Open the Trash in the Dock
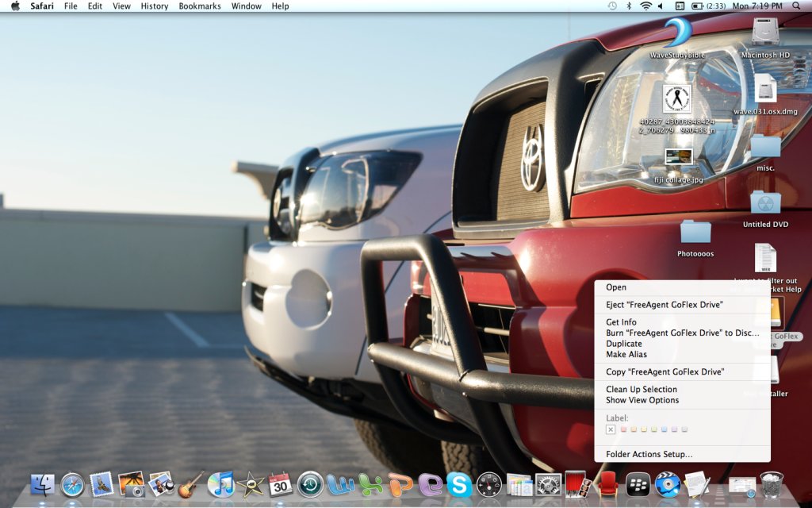This screenshot has width=812, height=508. point(772,485)
